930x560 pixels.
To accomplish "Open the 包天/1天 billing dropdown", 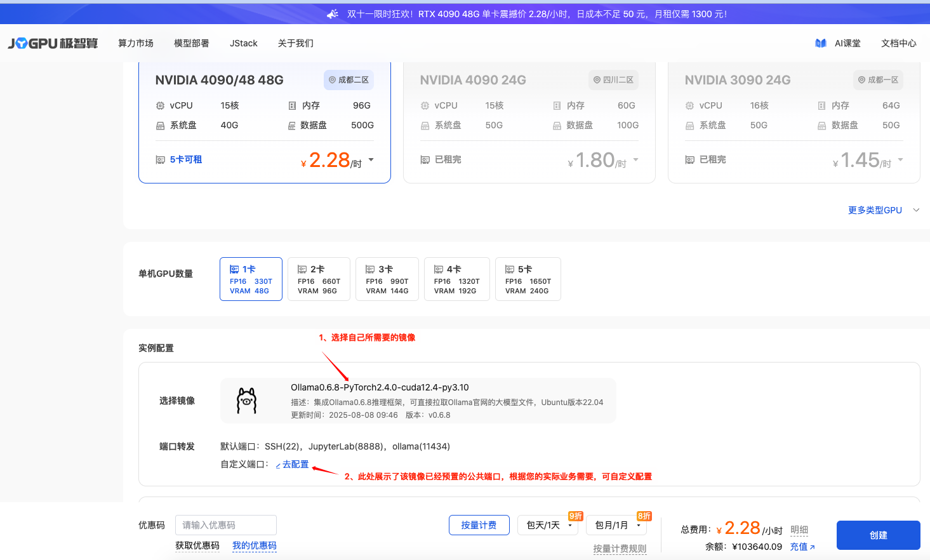I will point(549,525).
